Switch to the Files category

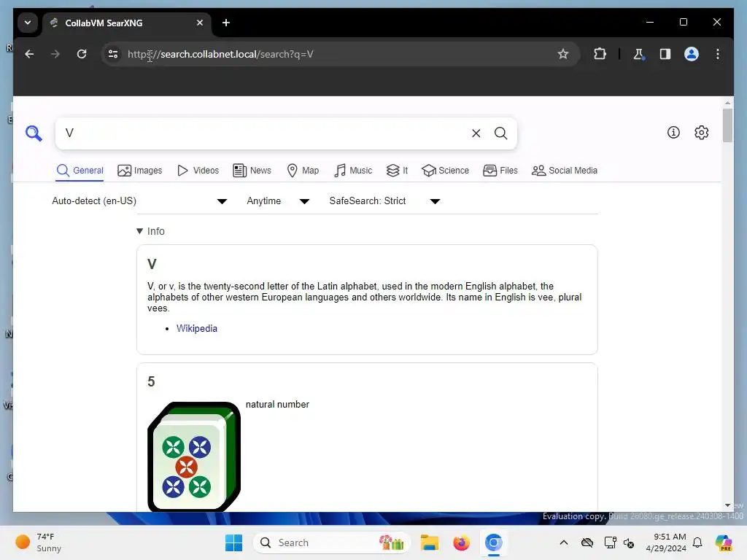[x=500, y=171]
